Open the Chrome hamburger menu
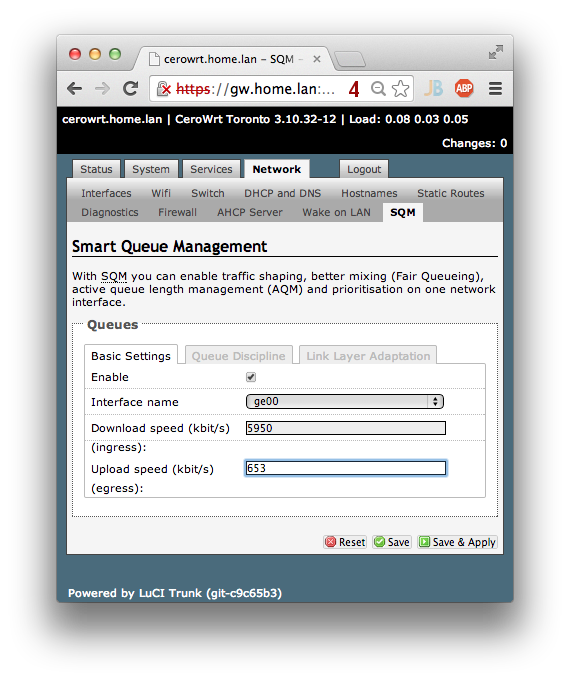The image size is (570, 681). point(495,89)
